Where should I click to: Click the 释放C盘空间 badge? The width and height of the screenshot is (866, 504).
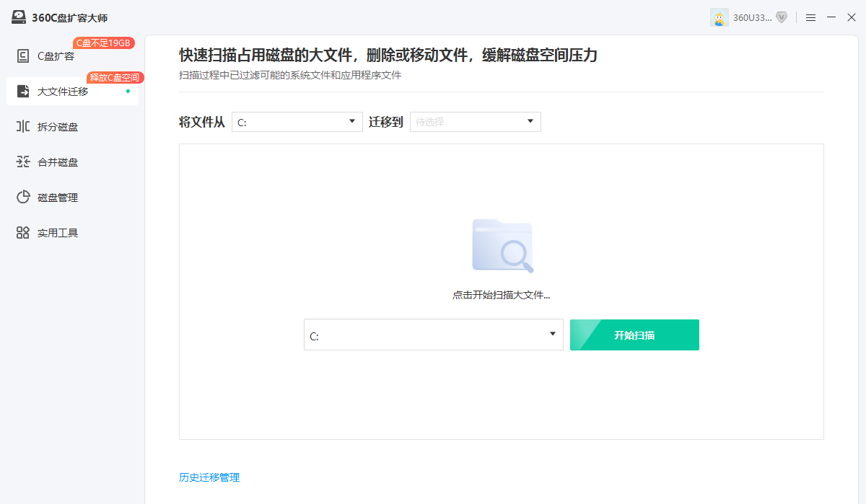(x=115, y=78)
